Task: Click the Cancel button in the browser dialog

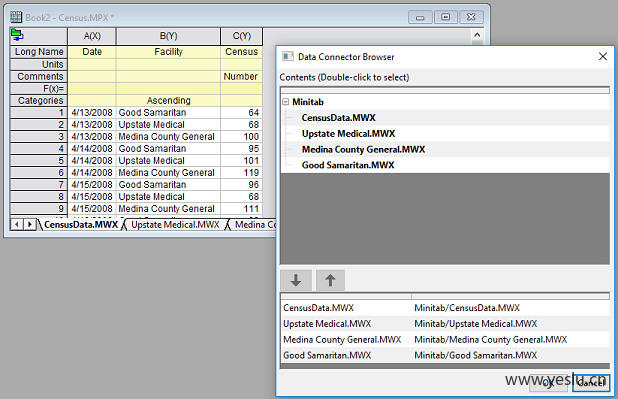Action: click(590, 382)
